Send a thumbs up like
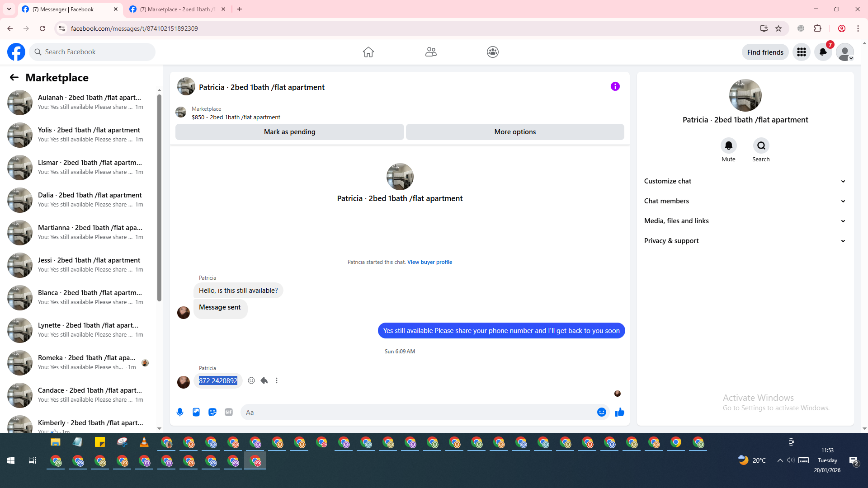This screenshot has width=868, height=488. [620, 412]
